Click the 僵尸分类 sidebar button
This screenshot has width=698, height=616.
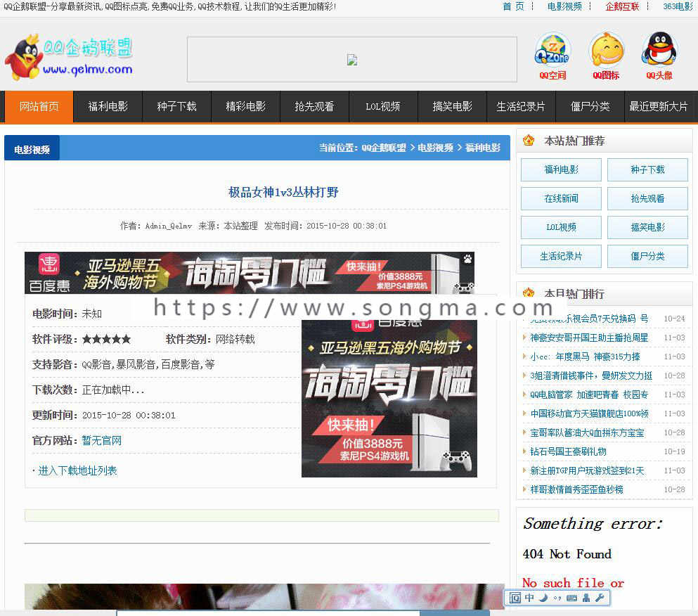tap(647, 256)
